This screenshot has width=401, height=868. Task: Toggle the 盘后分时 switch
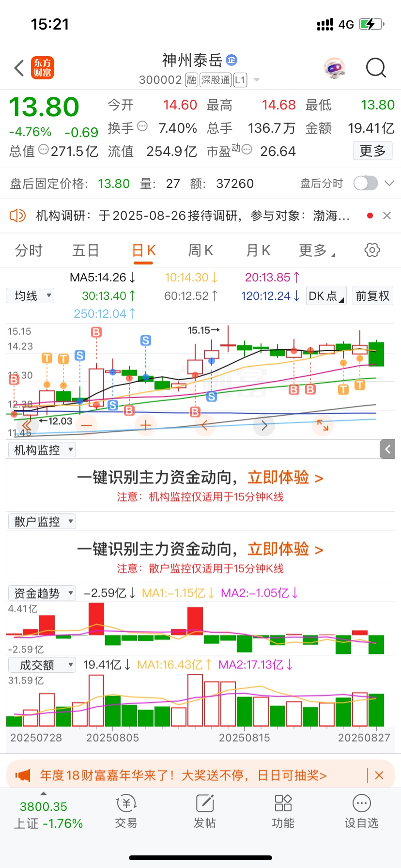click(x=366, y=183)
